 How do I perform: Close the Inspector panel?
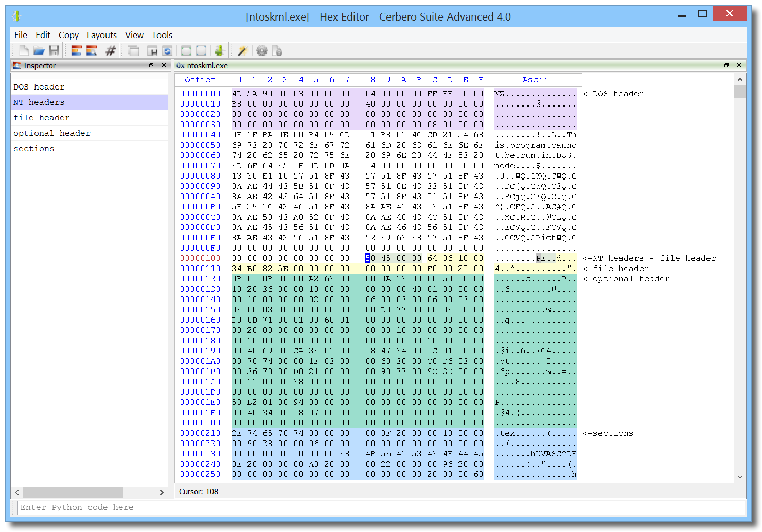[x=164, y=65]
